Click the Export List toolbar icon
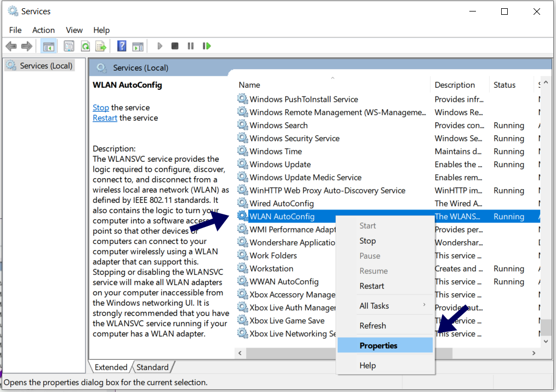This screenshot has width=556, height=392. [100, 46]
